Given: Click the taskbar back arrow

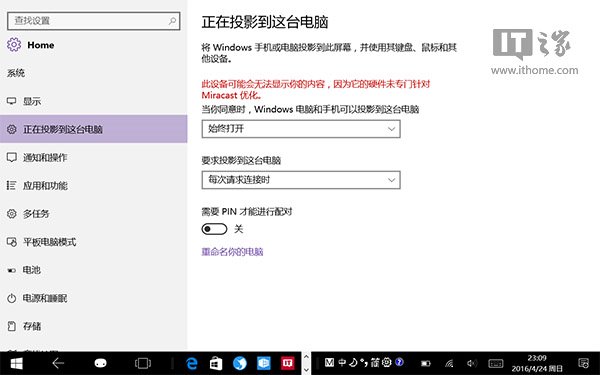Looking at the screenshot, I should click(58, 363).
